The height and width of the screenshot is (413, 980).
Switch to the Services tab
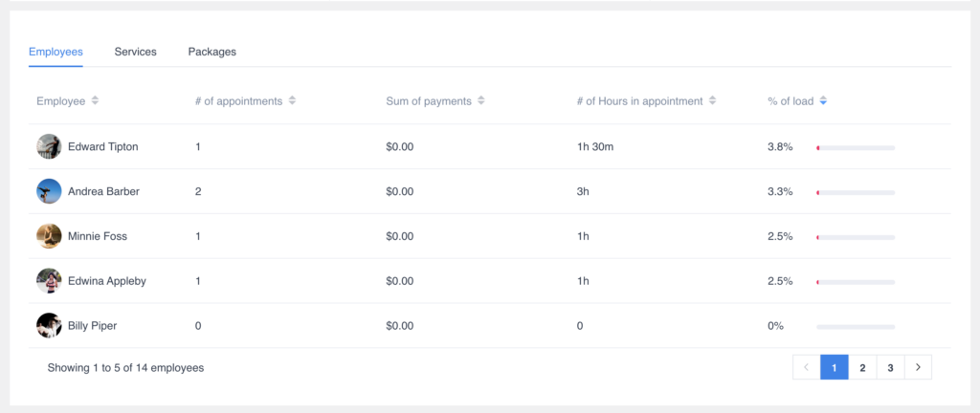point(135,52)
